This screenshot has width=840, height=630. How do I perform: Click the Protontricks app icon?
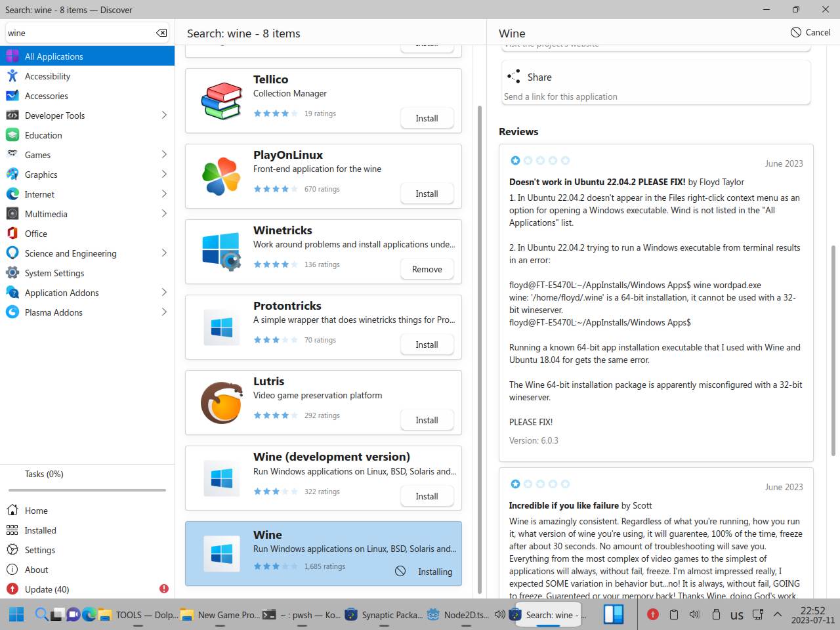[222, 327]
